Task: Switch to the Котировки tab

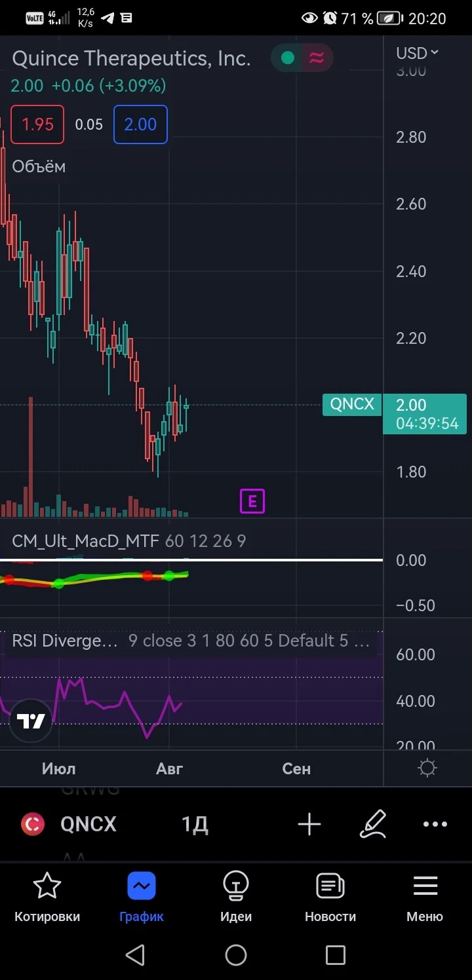Action: coord(47,897)
